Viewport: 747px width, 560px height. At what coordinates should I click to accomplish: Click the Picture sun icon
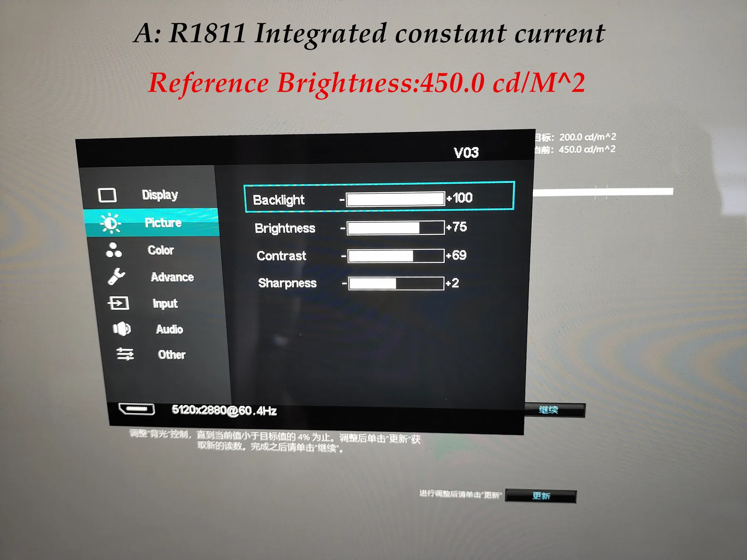pyautogui.click(x=110, y=223)
